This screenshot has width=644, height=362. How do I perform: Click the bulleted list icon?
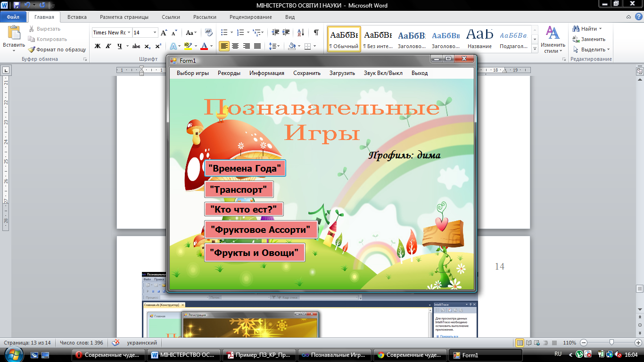pyautogui.click(x=224, y=33)
